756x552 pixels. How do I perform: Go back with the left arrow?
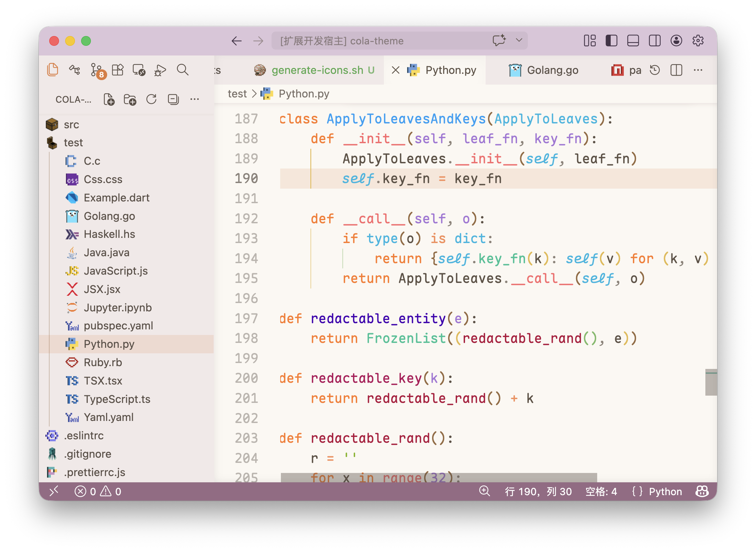237,41
